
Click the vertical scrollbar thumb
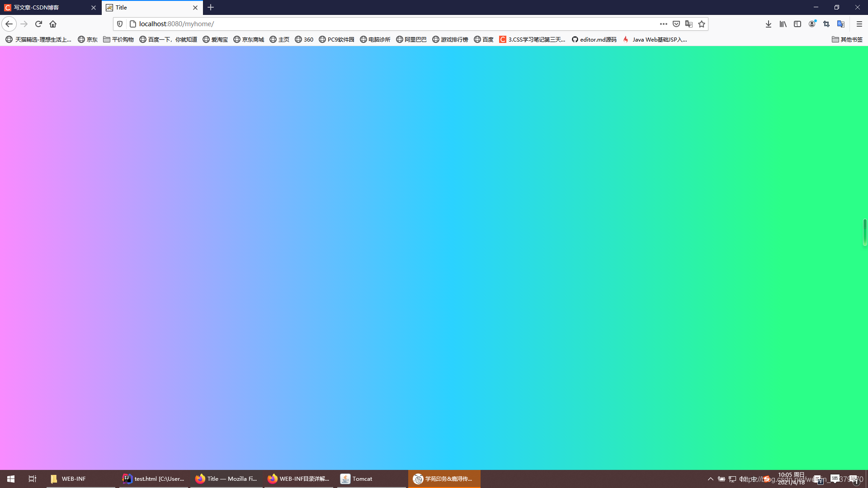tap(865, 232)
